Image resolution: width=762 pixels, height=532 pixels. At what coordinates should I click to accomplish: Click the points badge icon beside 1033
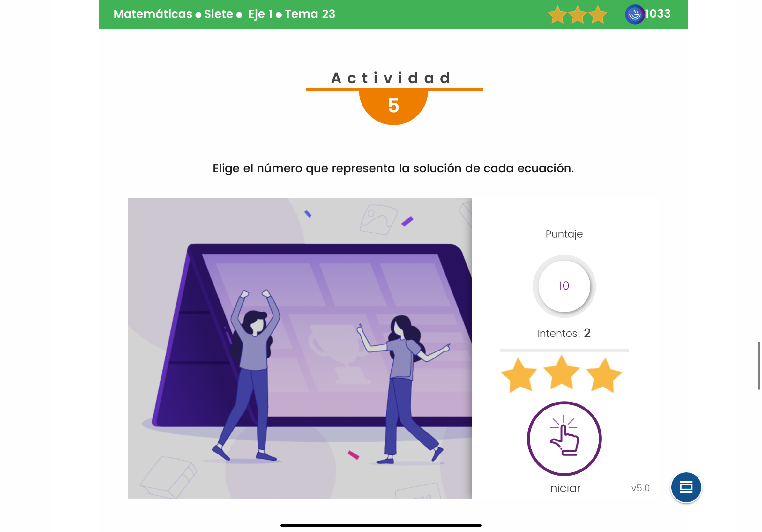point(634,14)
